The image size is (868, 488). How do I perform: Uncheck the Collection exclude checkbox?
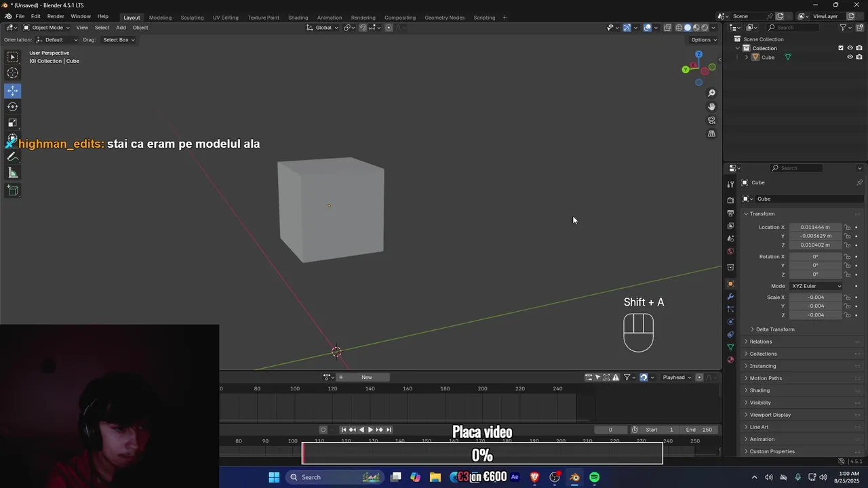841,48
